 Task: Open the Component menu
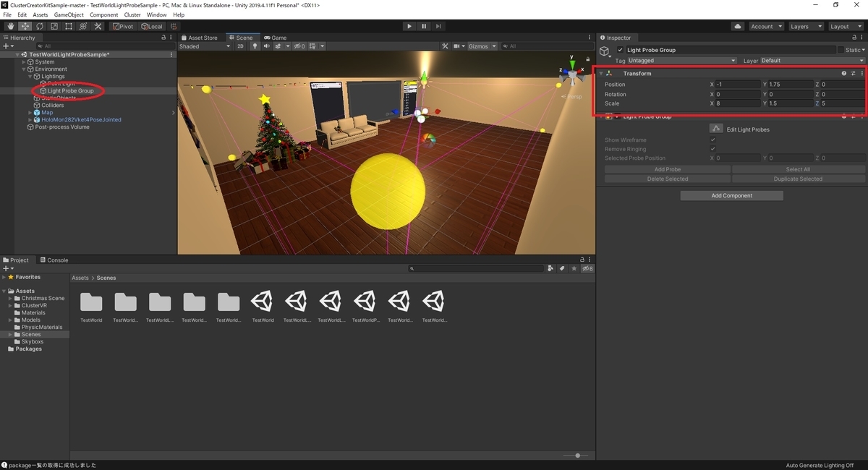pyautogui.click(x=103, y=14)
